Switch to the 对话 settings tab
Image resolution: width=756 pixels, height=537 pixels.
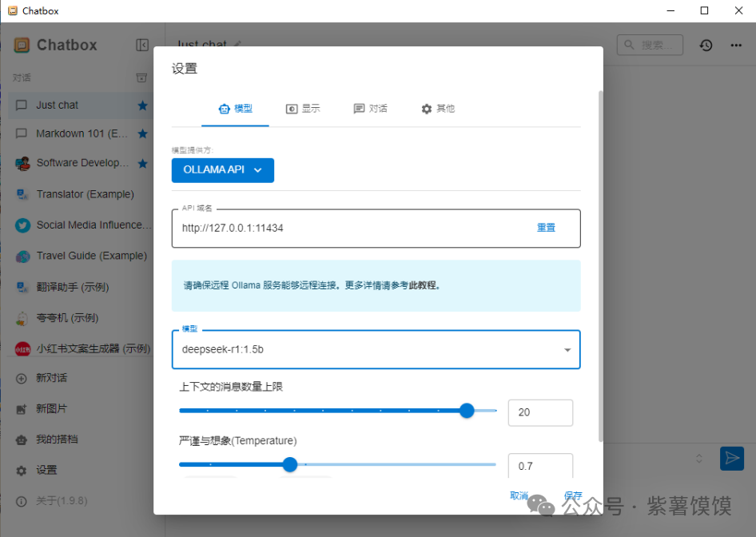click(x=370, y=109)
